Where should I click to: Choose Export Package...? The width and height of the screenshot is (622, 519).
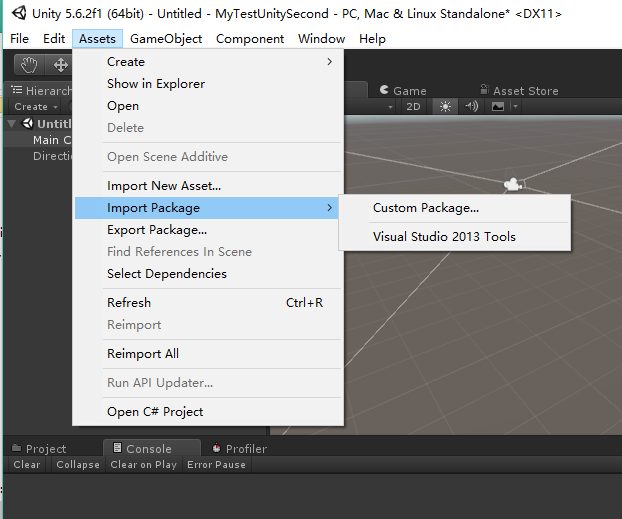[x=208, y=230]
